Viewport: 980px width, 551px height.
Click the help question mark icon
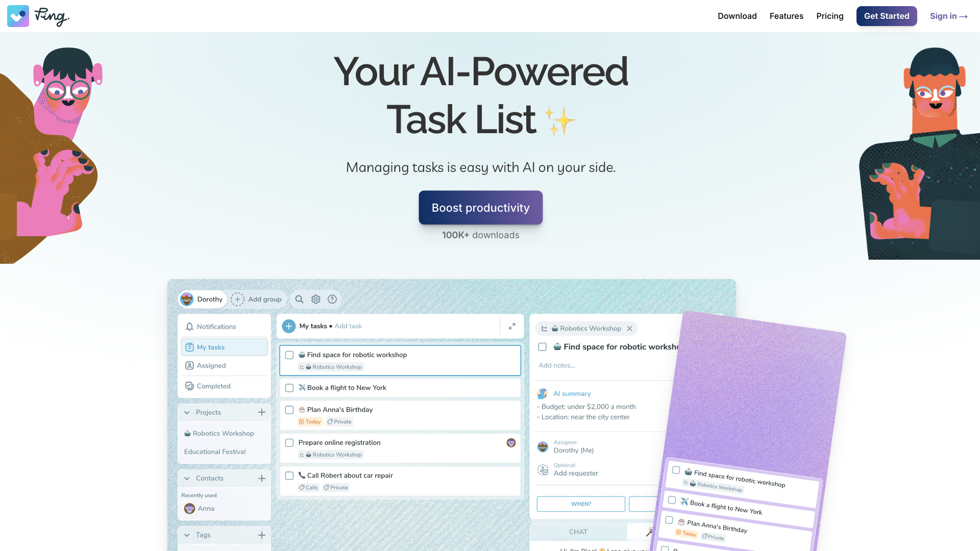(332, 298)
